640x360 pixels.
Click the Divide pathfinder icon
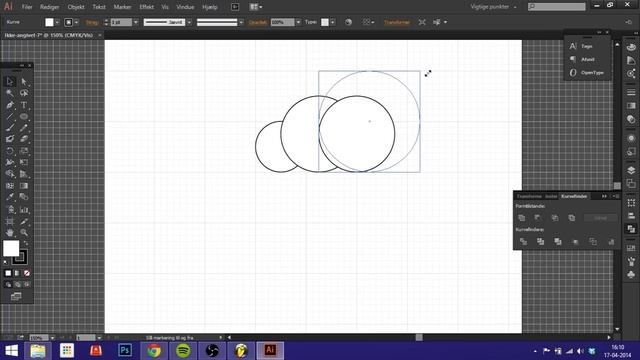pos(523,242)
